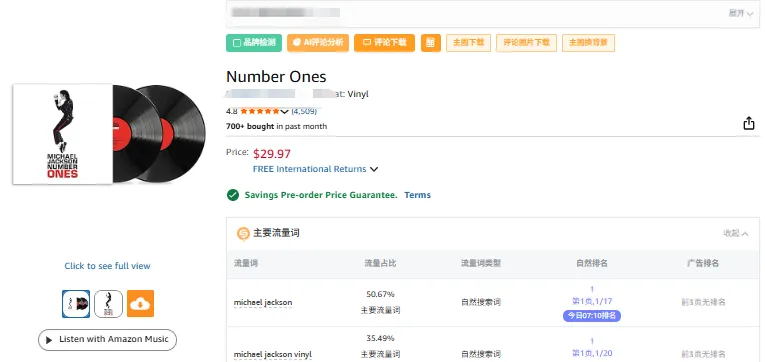This screenshot has height=362, width=765.
Task: Collapse the 主要流量词 panel with 收起
Action: pos(736,234)
